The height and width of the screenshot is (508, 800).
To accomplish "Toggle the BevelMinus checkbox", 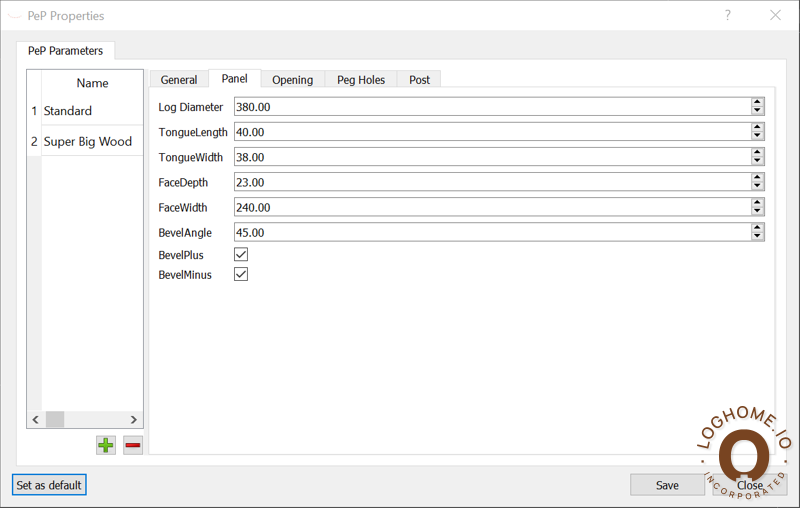I will (241, 274).
